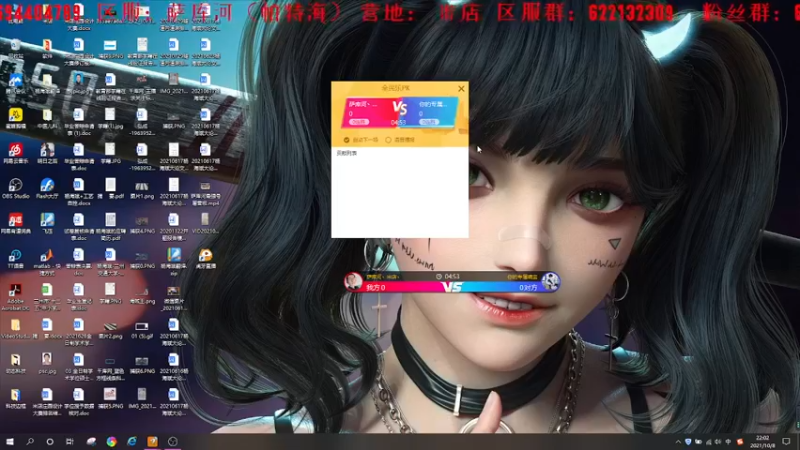This screenshot has height=450, width=800.
Task: Open taskbar search magnifier
Action: pyautogui.click(x=30, y=442)
